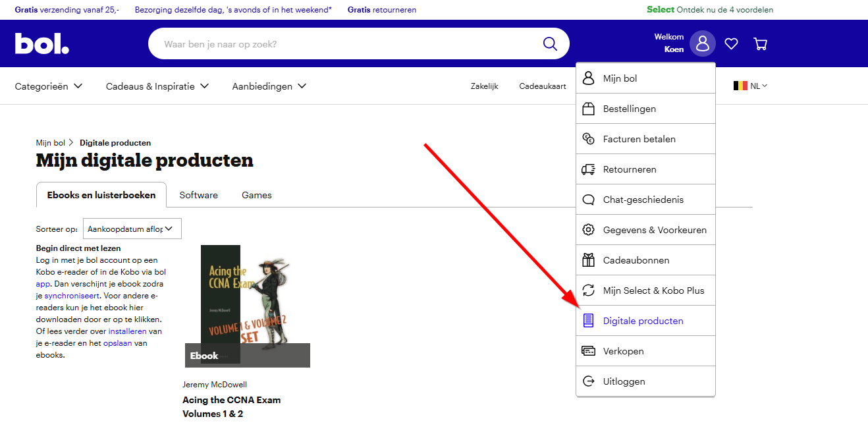The height and width of the screenshot is (442, 868).
Task: Expand Cadeaus & Inspiratie menu
Action: point(157,86)
